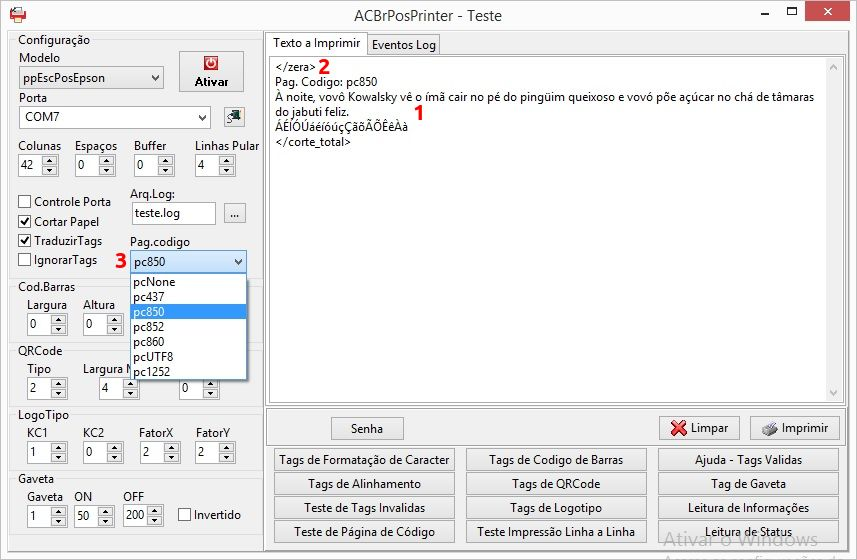Run Teste Impressão Linha a Linha
The height and width of the screenshot is (560, 857).
pos(556,532)
